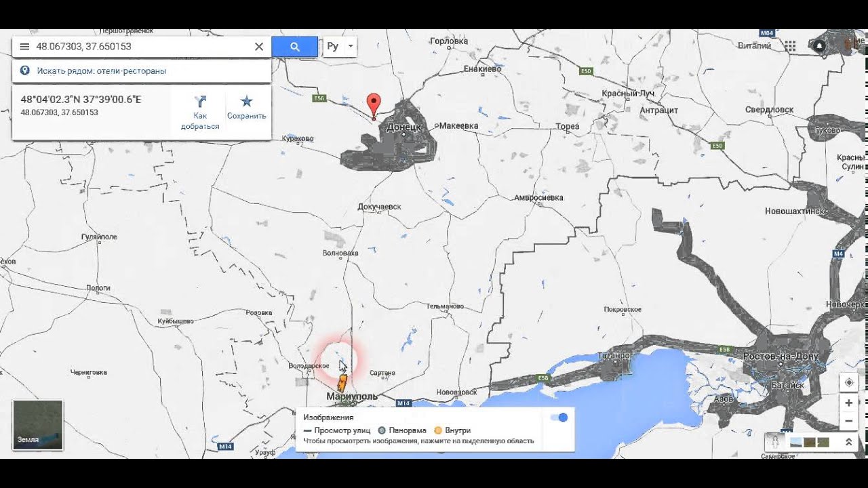The image size is (868, 488).
Task: Open the Google Maps hamburger menu
Action: (24, 47)
